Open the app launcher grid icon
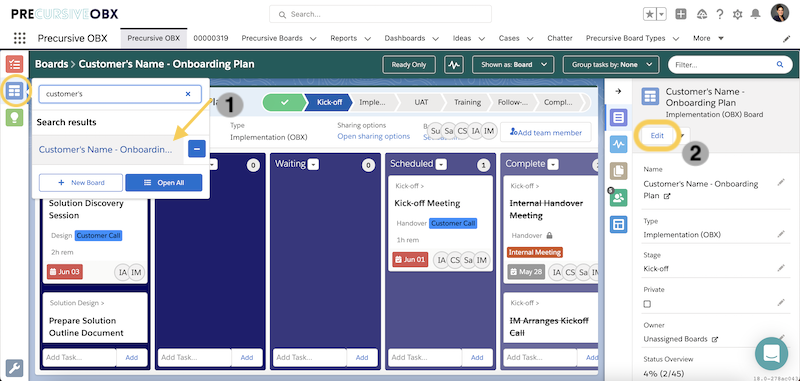 (19, 38)
